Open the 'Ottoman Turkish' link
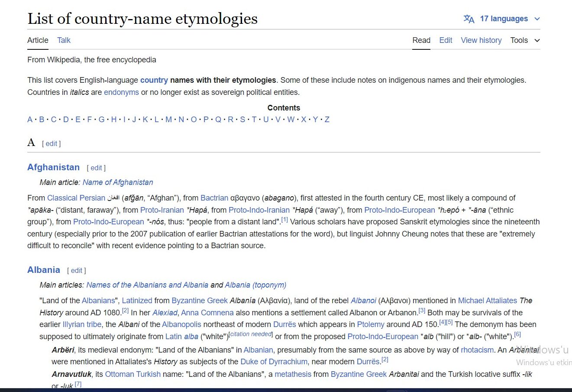 point(133,374)
